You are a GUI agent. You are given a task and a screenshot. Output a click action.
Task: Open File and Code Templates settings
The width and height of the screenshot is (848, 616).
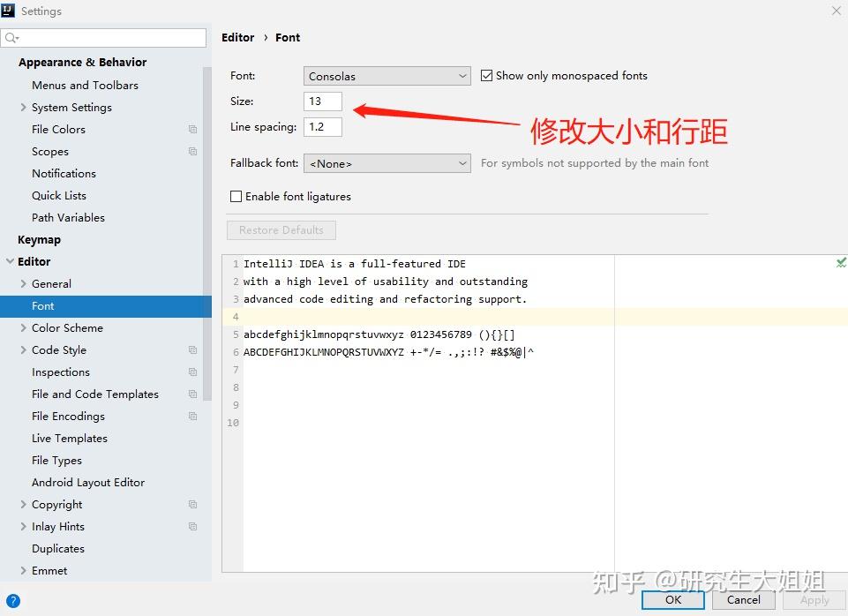point(95,394)
